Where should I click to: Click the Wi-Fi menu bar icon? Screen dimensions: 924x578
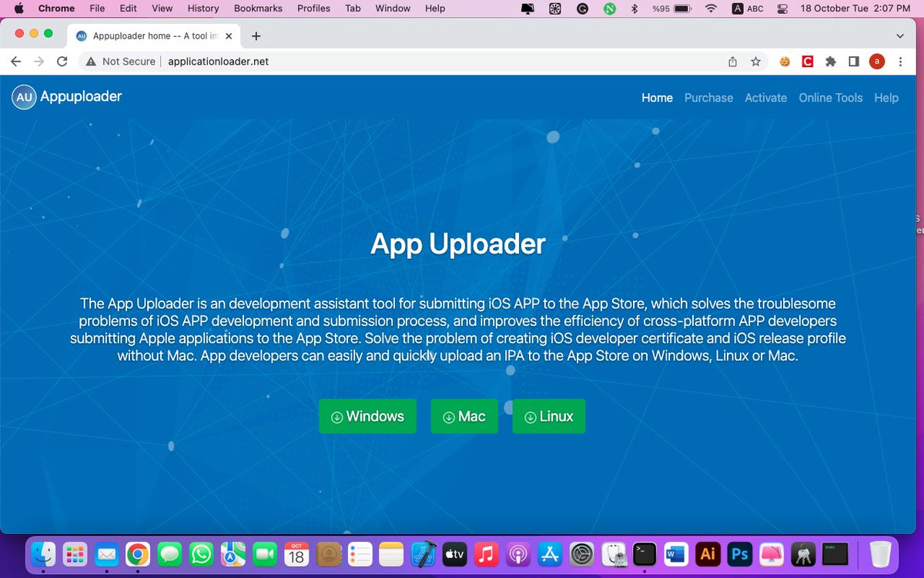(x=711, y=8)
